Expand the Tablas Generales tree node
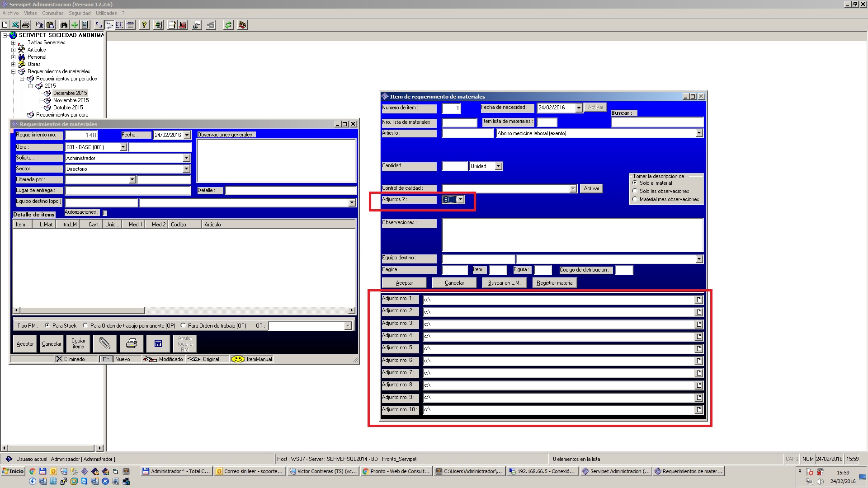868x488 pixels. click(13, 42)
